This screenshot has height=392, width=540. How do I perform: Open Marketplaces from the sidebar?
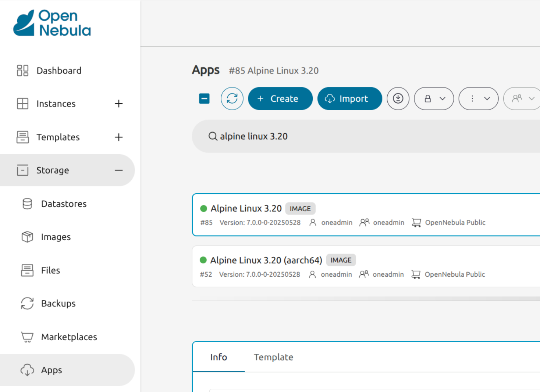tap(69, 337)
